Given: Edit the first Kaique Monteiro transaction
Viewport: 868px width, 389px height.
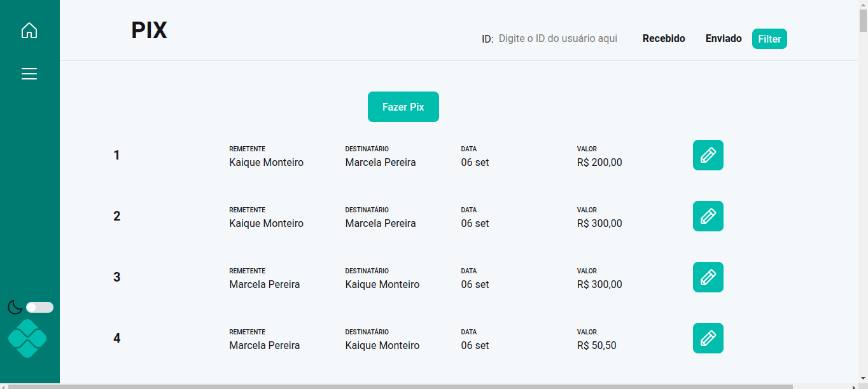Looking at the screenshot, I should click(708, 154).
